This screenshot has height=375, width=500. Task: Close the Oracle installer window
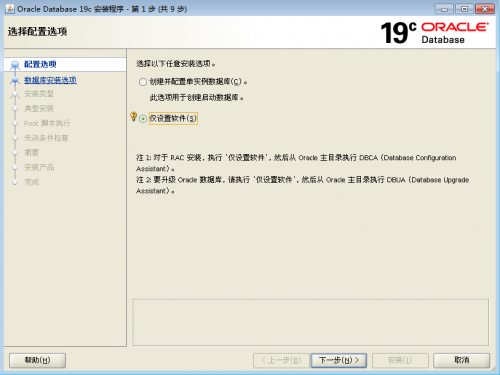[485, 9]
